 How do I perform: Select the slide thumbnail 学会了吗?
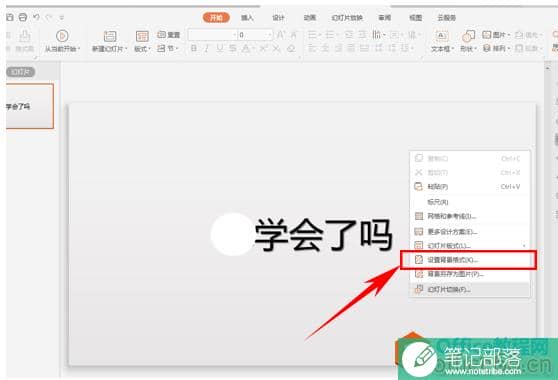tap(30, 106)
